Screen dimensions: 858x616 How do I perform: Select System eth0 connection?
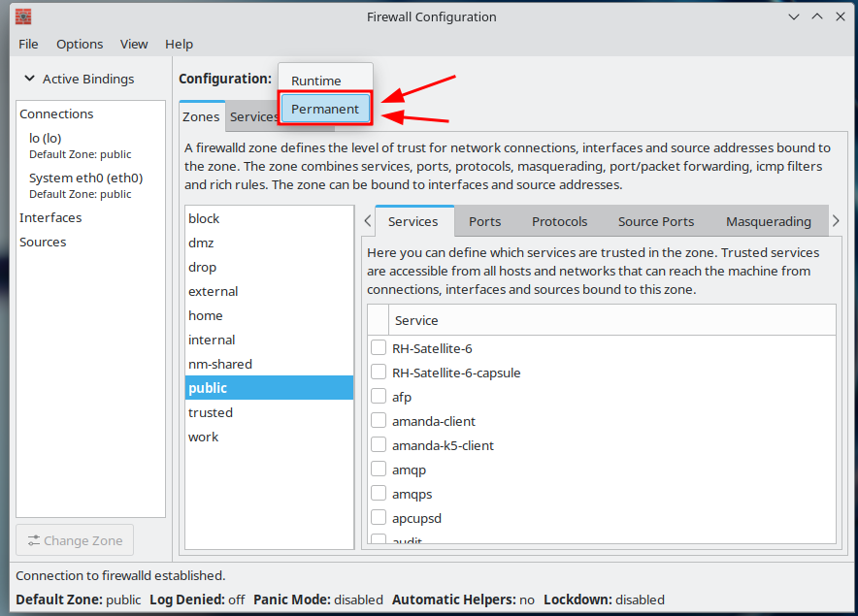pyautogui.click(x=85, y=178)
